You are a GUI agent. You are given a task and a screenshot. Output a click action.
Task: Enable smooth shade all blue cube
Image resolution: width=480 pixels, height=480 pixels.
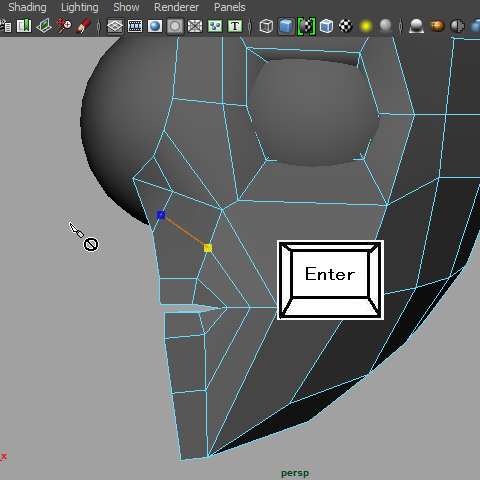(x=286, y=26)
